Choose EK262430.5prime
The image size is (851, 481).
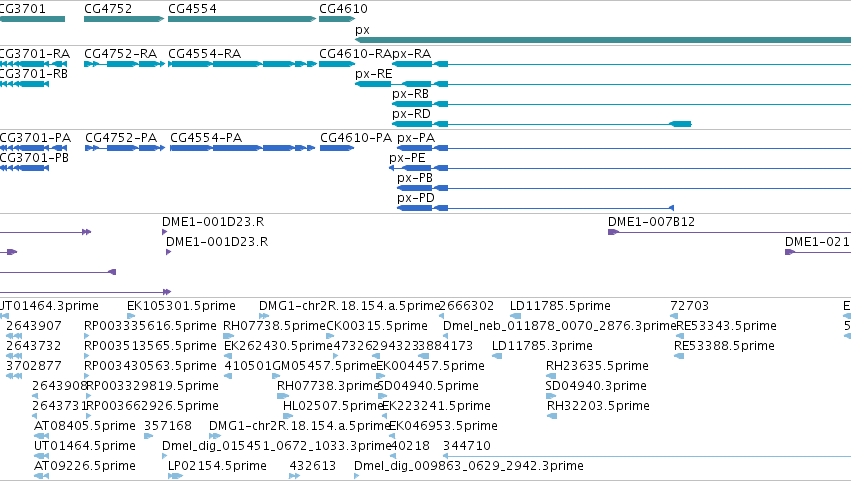(278, 346)
